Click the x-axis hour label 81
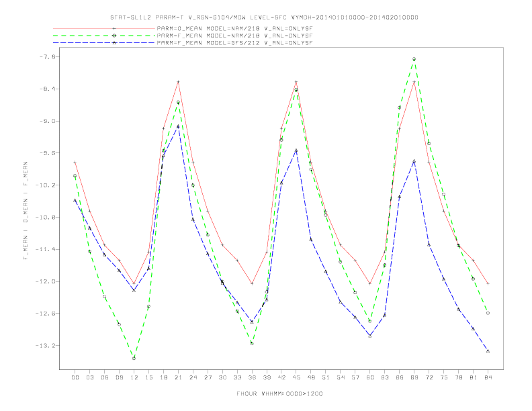532x411 pixels. 474,377
